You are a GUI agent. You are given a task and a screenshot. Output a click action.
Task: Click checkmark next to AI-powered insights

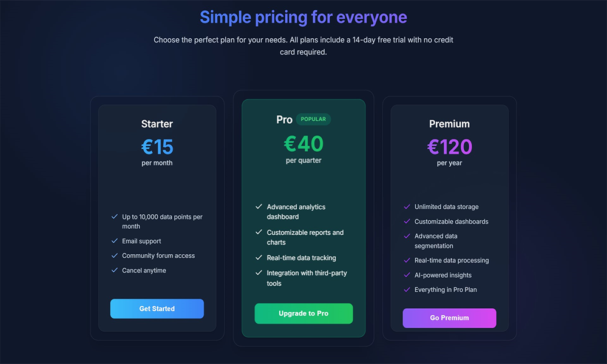pos(407,275)
